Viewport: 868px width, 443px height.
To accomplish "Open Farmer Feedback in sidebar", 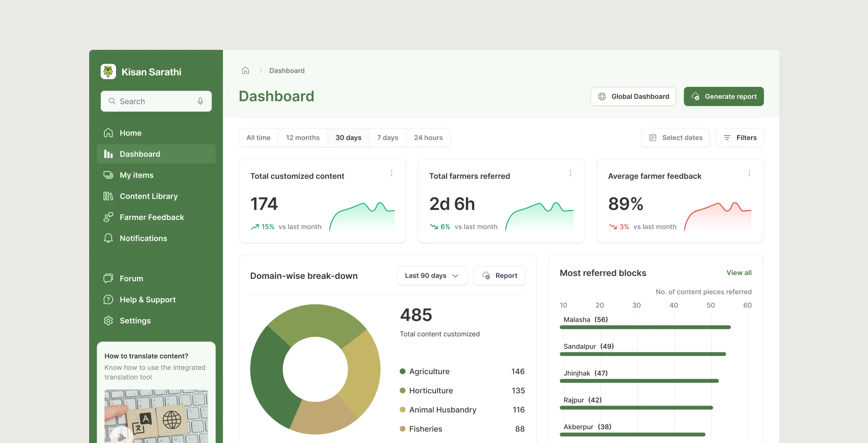I will click(x=152, y=217).
